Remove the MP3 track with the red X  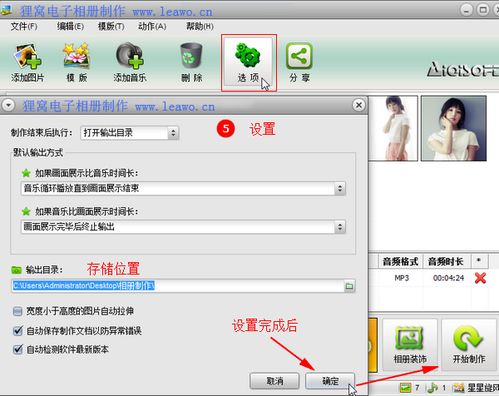pyautogui.click(x=480, y=278)
